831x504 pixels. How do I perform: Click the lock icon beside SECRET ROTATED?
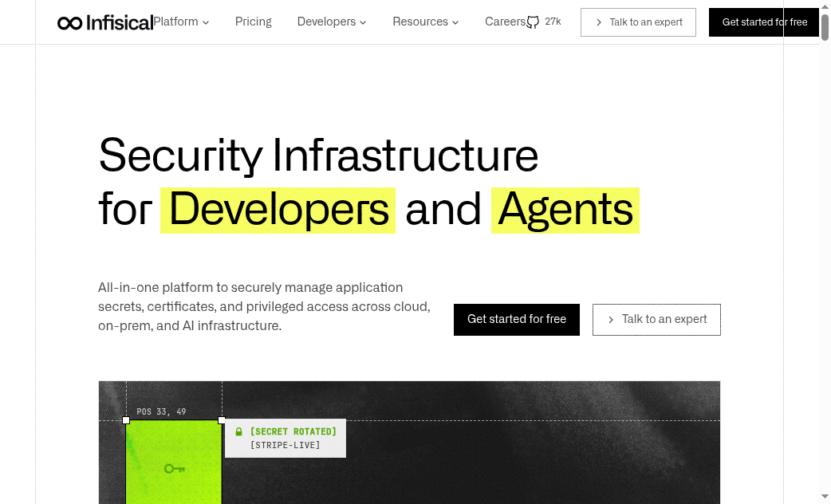tap(239, 432)
